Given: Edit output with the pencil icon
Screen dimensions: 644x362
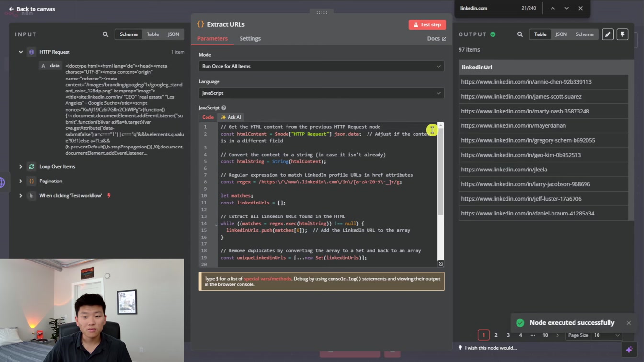Looking at the screenshot, I should coord(608,34).
